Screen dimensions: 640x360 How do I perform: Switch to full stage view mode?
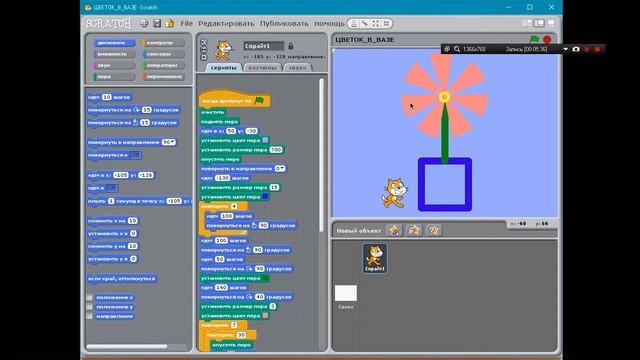tap(539, 23)
